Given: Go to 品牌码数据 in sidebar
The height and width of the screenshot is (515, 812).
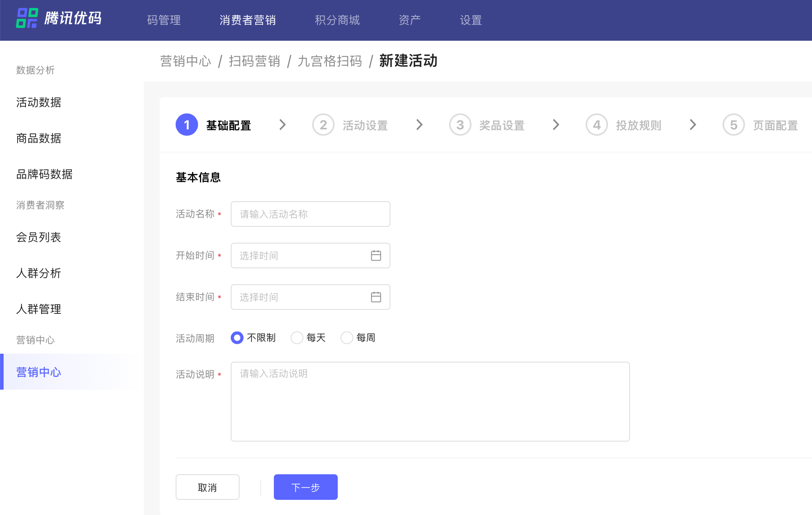Looking at the screenshot, I should [44, 174].
